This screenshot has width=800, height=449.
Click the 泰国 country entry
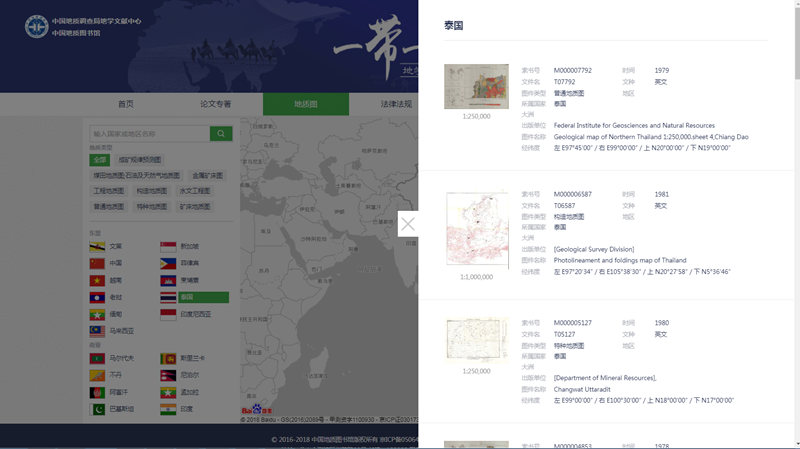point(194,297)
